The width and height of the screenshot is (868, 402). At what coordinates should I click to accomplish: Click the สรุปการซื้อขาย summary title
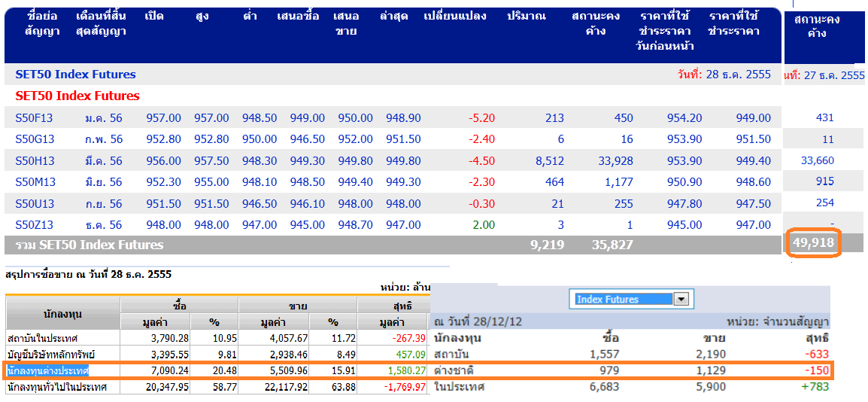(x=89, y=274)
